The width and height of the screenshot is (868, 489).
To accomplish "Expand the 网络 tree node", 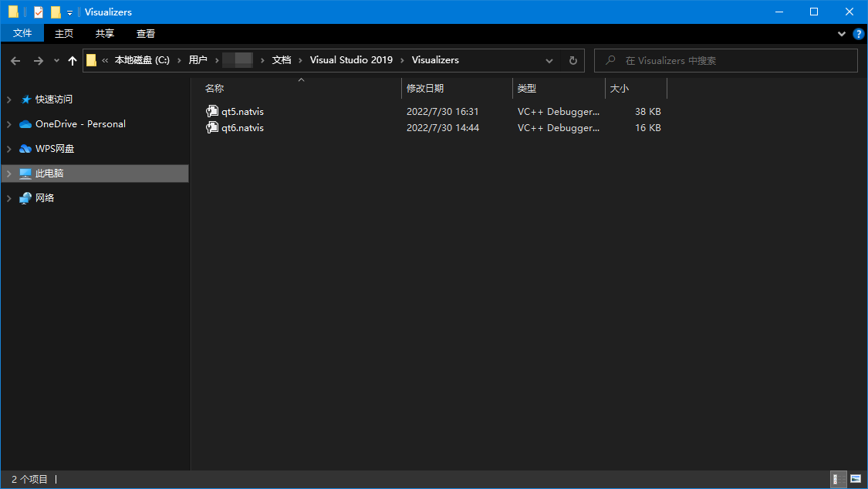I will tap(8, 198).
